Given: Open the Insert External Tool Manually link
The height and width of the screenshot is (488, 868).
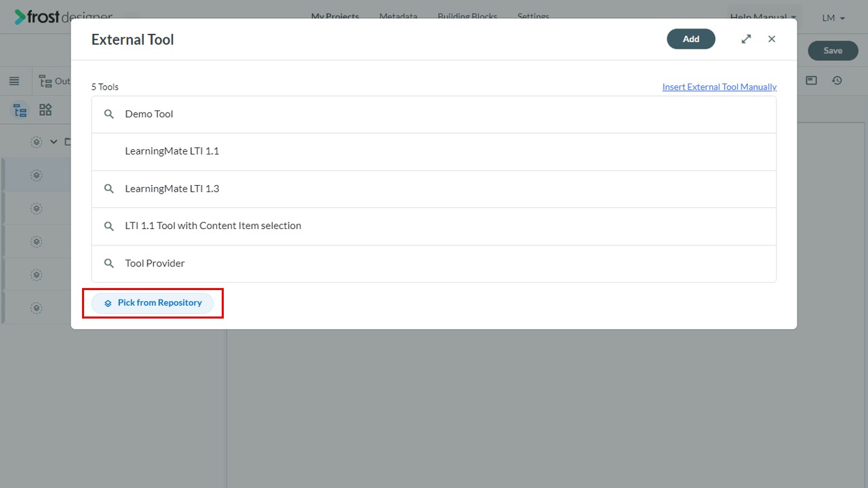Looking at the screenshot, I should (719, 87).
